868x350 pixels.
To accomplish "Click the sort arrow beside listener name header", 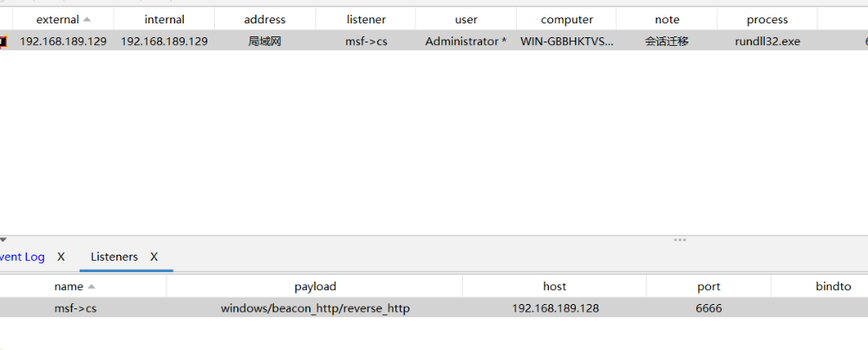I will point(91,287).
